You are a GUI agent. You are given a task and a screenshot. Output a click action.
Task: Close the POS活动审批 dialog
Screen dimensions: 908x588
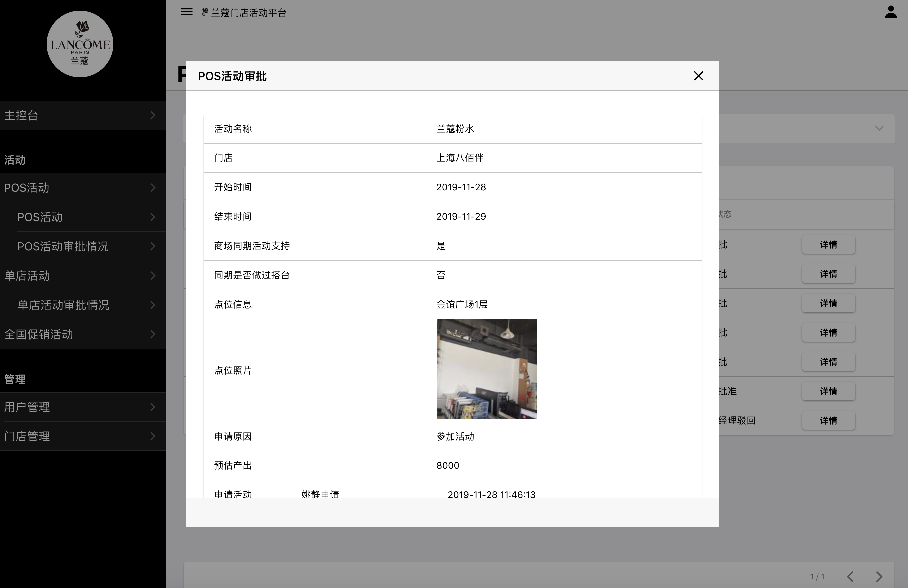point(698,76)
